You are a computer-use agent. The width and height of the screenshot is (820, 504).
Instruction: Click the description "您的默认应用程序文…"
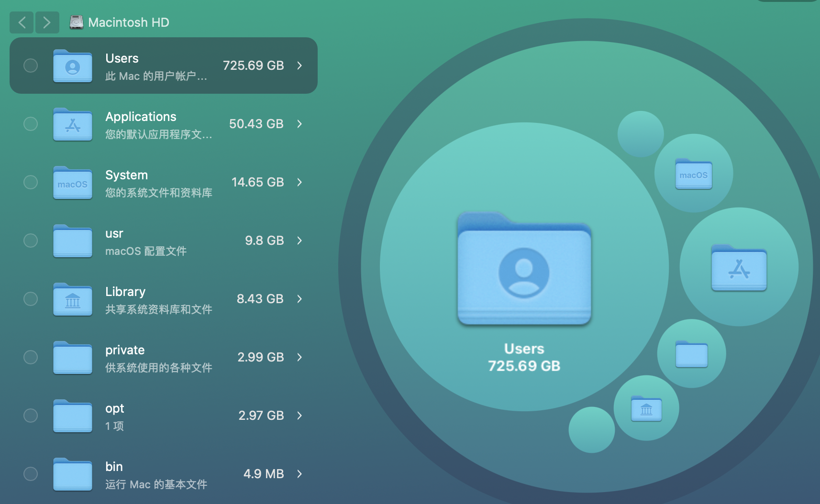coord(159,135)
